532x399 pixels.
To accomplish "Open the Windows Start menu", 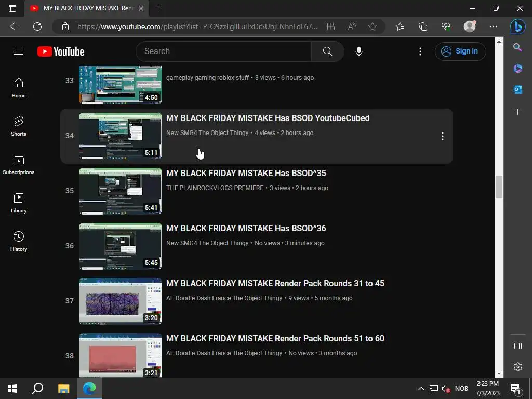I will pyautogui.click(x=12, y=389).
